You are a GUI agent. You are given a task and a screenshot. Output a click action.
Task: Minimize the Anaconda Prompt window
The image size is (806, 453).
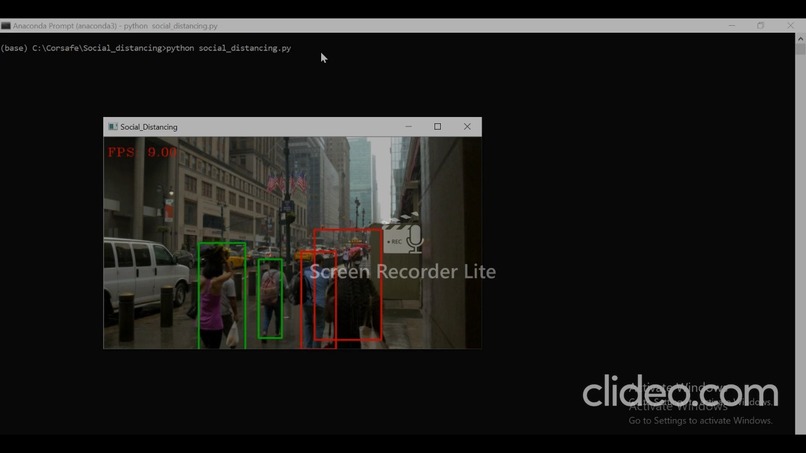(x=731, y=26)
